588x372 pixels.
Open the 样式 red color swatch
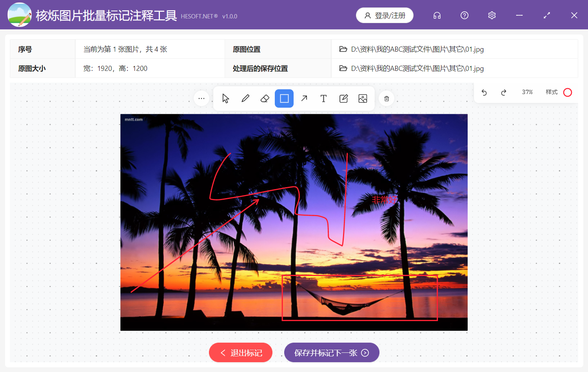(x=567, y=92)
